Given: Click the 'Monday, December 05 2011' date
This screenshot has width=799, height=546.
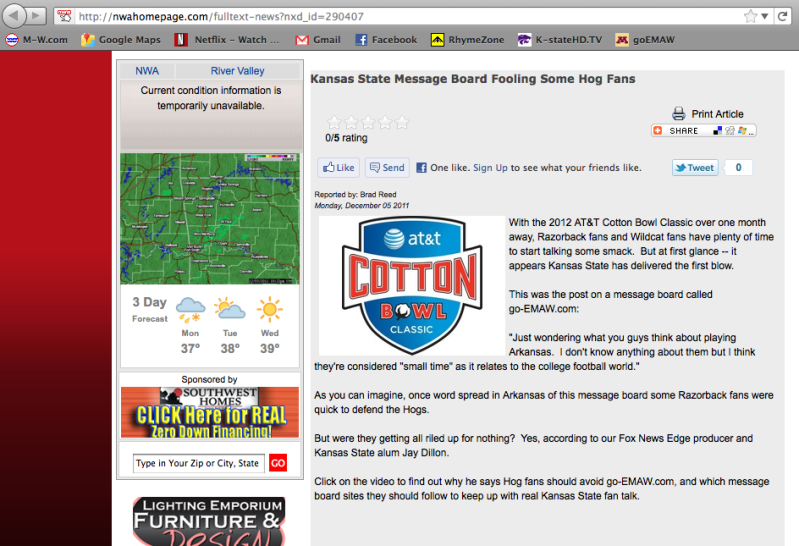Looking at the screenshot, I should point(362,205).
